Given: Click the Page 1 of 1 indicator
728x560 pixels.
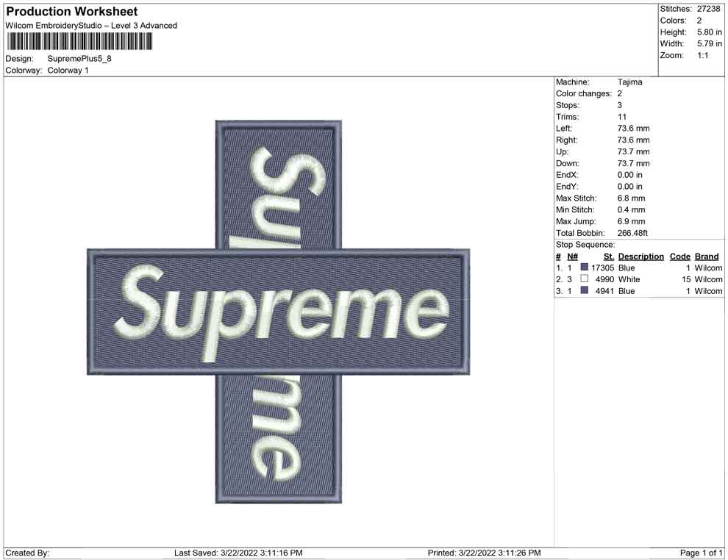Looking at the screenshot, I should [x=701, y=553].
